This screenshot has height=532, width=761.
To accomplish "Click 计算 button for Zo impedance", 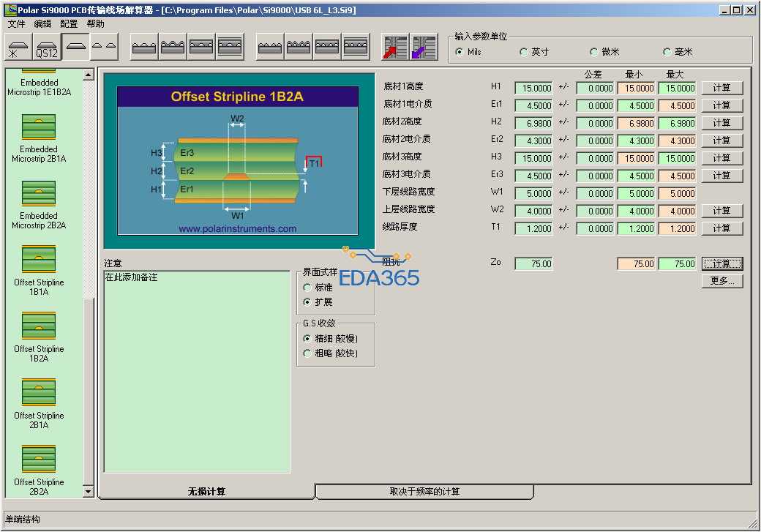I will [x=721, y=263].
